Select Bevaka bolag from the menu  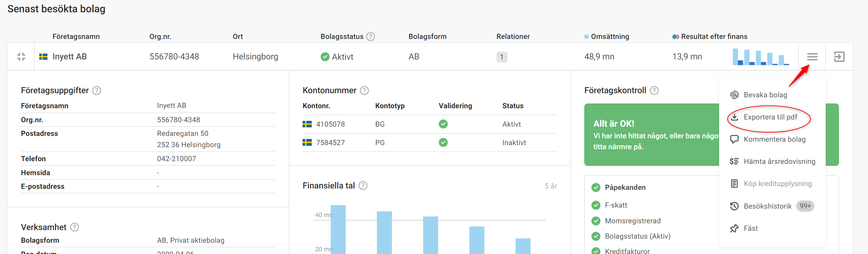pos(772,95)
